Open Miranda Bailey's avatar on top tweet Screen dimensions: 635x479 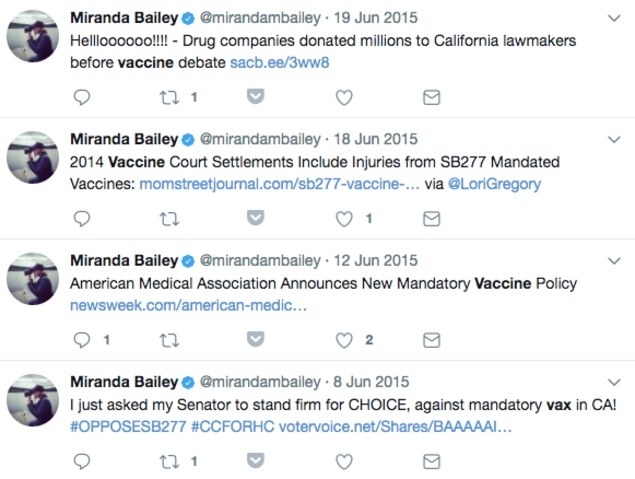pos(33,36)
